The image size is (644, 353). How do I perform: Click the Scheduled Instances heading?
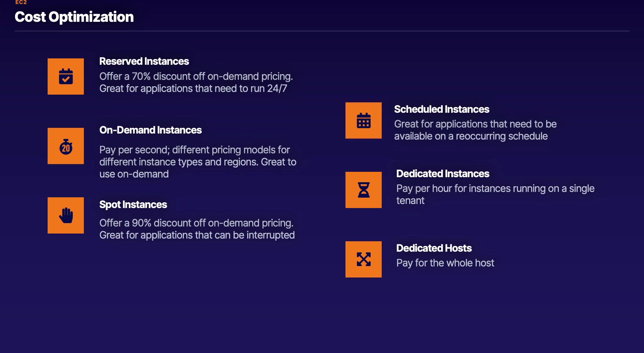[x=442, y=109]
